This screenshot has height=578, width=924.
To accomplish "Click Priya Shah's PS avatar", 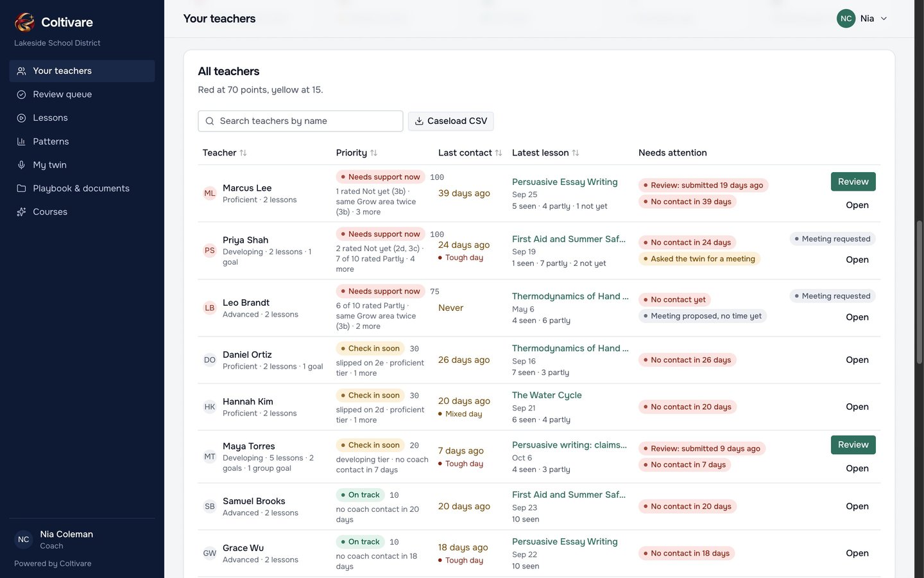I will [210, 250].
